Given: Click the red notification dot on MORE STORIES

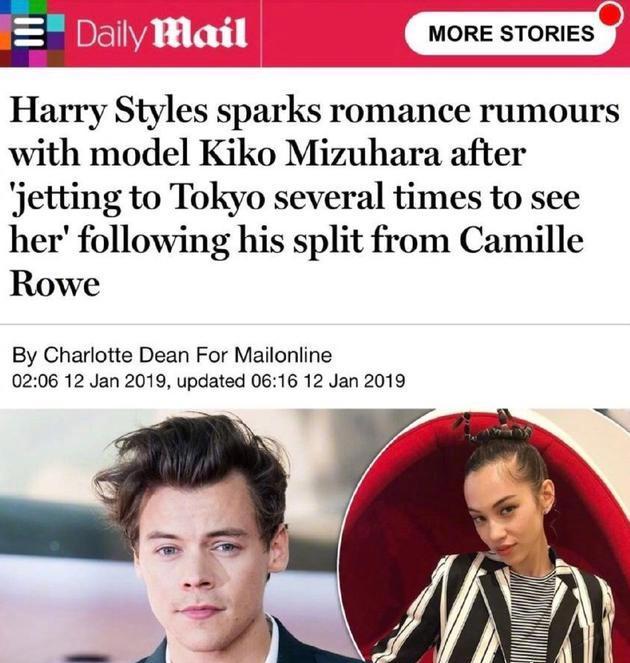Looking at the screenshot, I should point(611,14).
